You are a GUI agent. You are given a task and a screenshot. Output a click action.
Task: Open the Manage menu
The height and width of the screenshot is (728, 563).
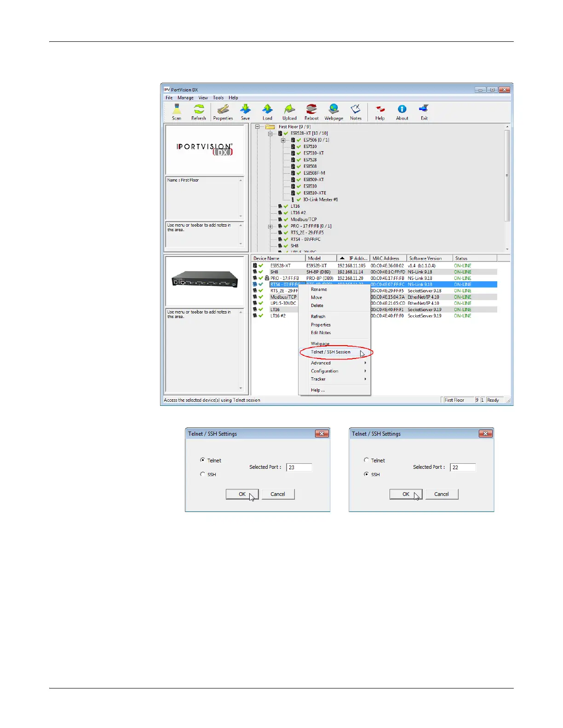pos(185,97)
